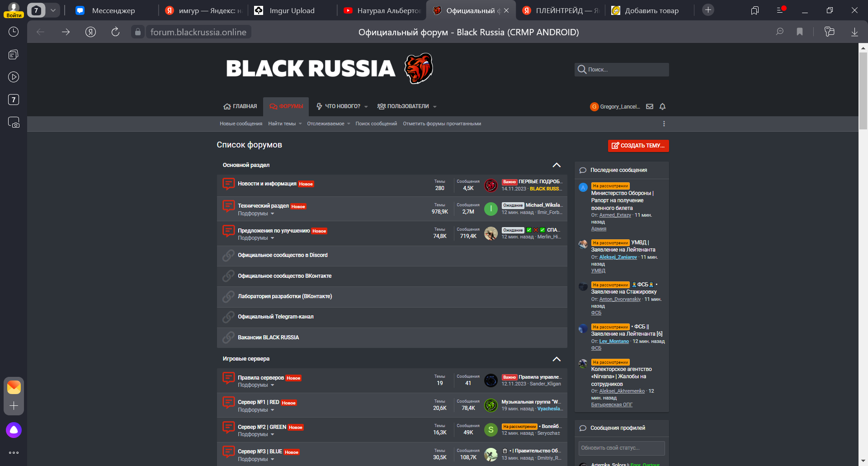Open Правила серверов forum

pos(261,378)
